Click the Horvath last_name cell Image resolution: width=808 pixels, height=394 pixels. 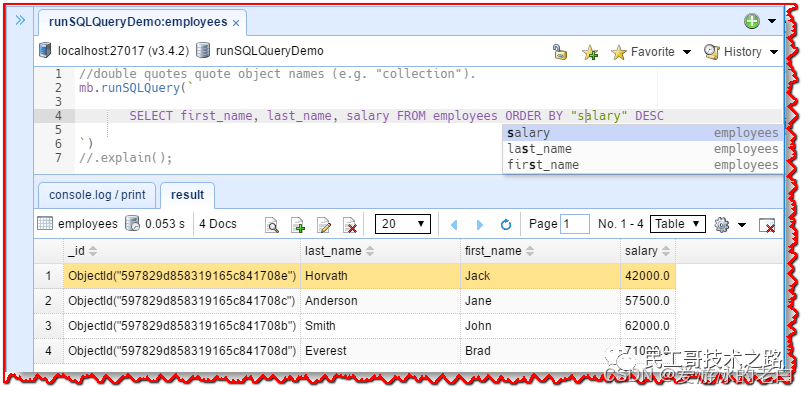(x=380, y=276)
